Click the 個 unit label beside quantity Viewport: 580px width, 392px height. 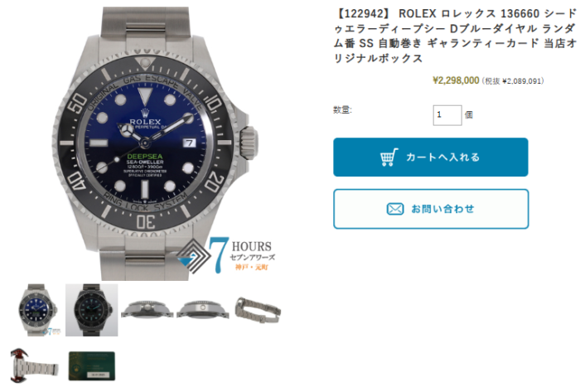tap(469, 115)
